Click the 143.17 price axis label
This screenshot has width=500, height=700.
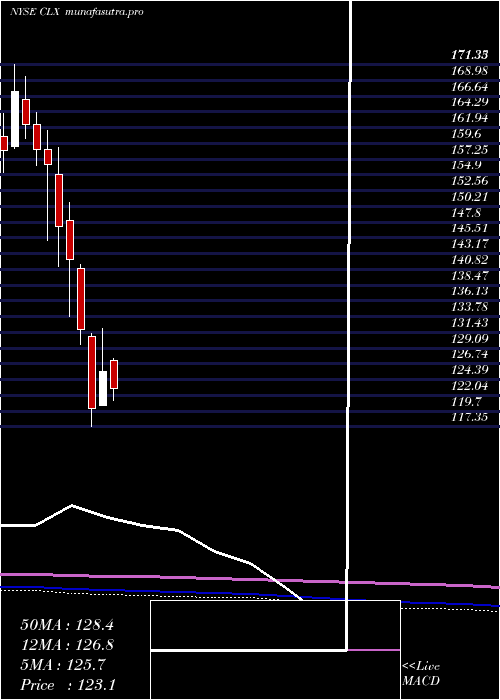coord(470,244)
